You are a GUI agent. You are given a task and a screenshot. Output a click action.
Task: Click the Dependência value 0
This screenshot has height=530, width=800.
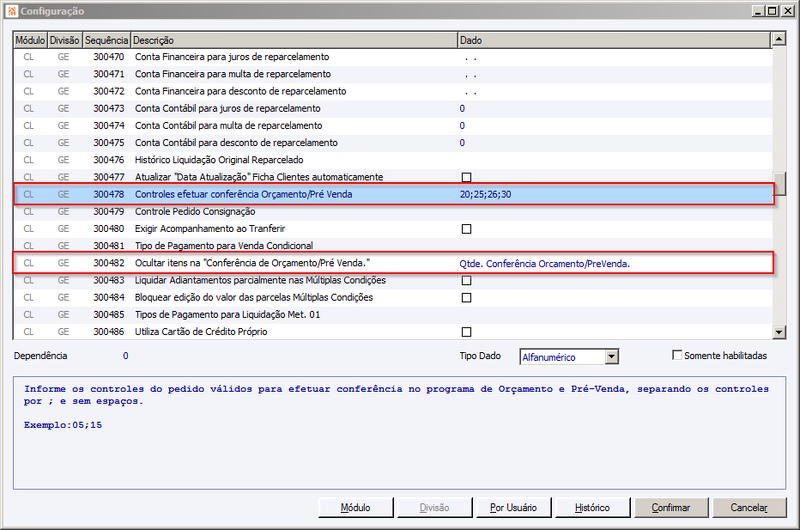point(126,356)
